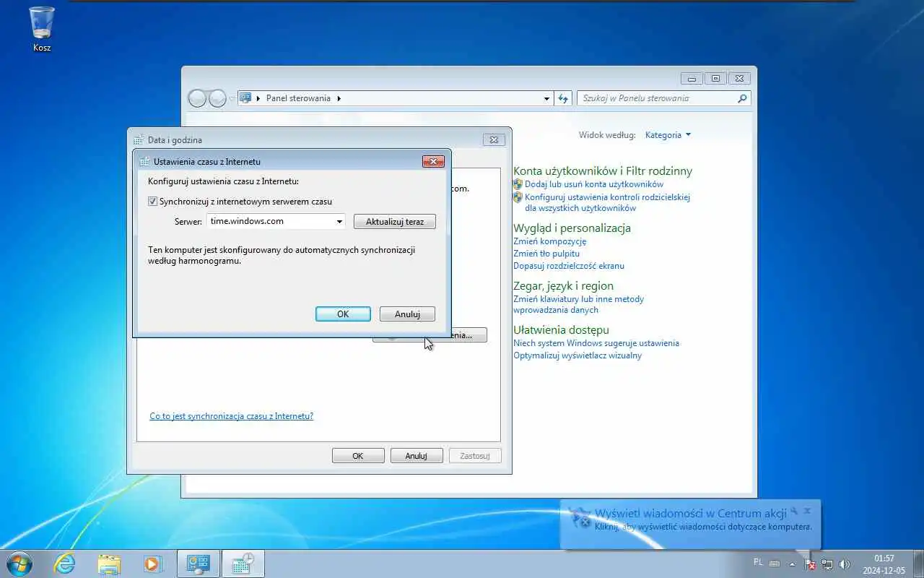Open Ułatwienia dostępu category
This screenshot has height=578, width=924.
click(x=561, y=330)
